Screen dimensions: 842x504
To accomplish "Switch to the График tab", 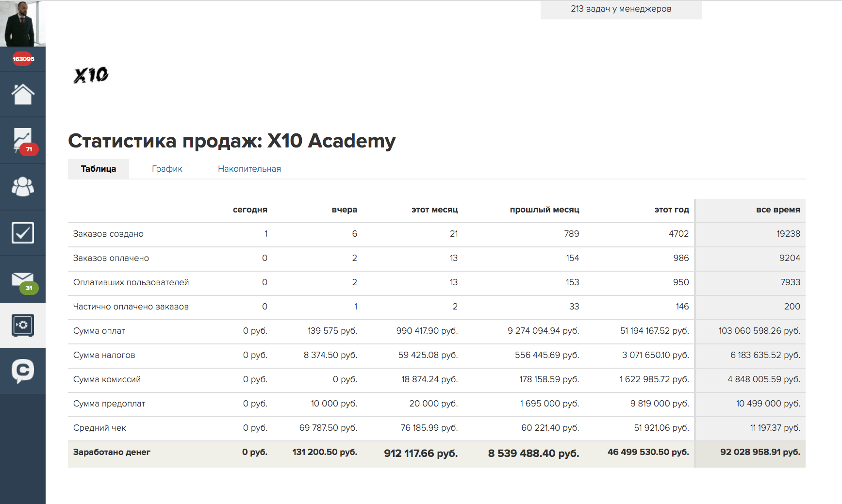I will (x=167, y=169).
